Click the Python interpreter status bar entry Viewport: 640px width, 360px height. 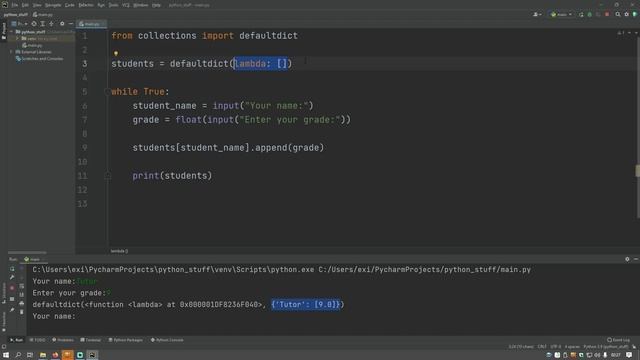coord(606,347)
